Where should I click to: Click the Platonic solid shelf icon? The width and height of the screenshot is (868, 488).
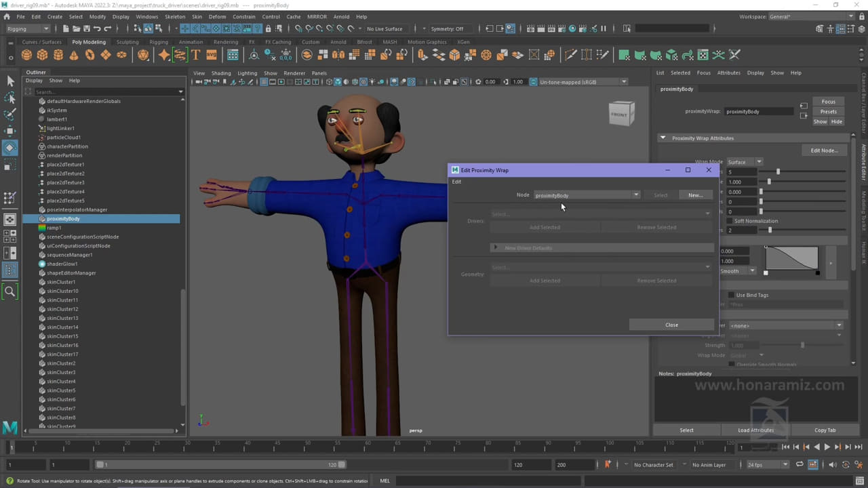[143, 55]
